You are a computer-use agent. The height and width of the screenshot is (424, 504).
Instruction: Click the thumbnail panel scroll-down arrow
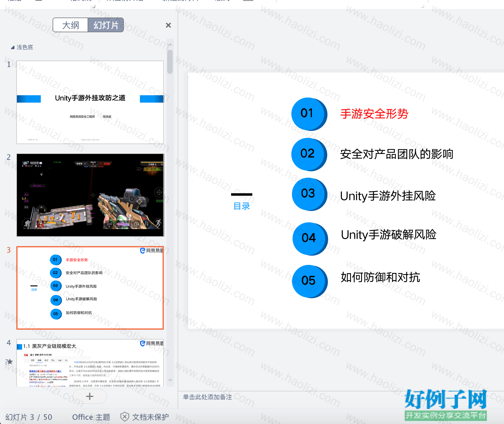pos(170,380)
